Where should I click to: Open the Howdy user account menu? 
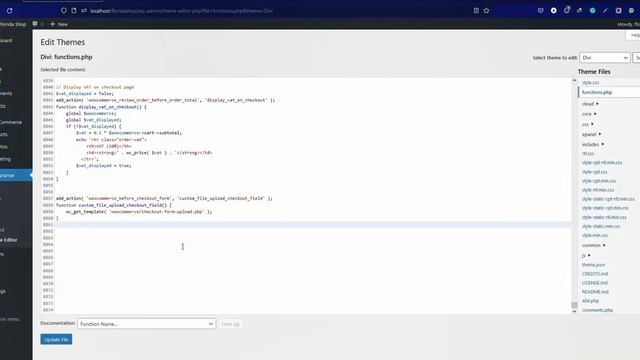[x=629, y=24]
